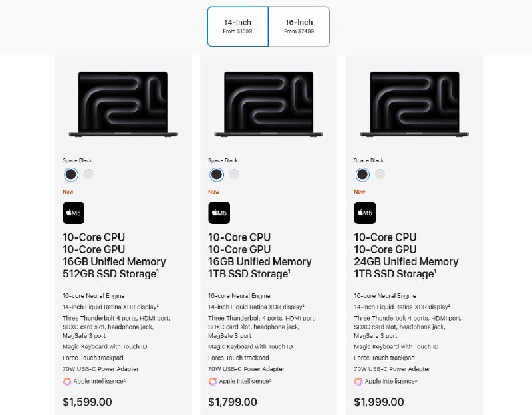Click Apple Intelligence icon on $1,799 model

tap(213, 382)
